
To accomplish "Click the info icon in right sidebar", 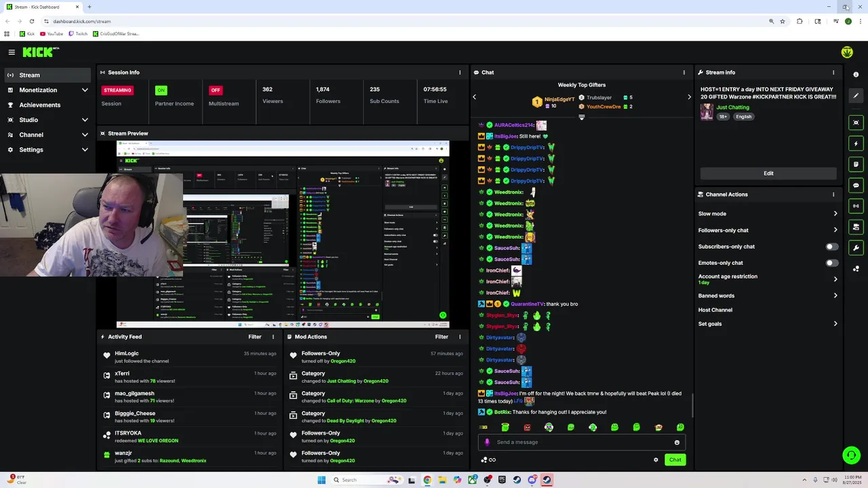I will point(856,75).
